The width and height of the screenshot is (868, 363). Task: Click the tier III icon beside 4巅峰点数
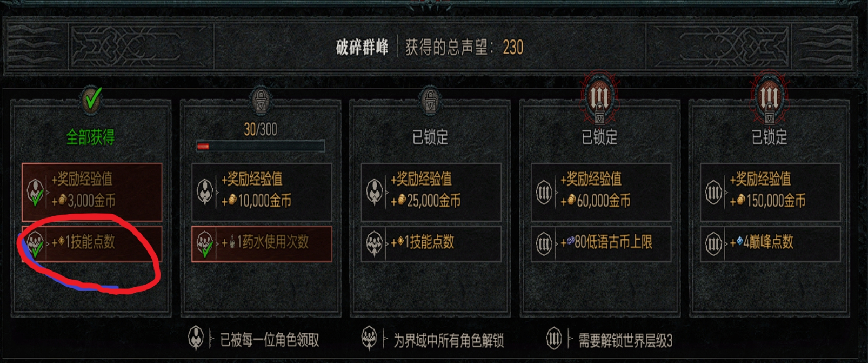(x=713, y=244)
